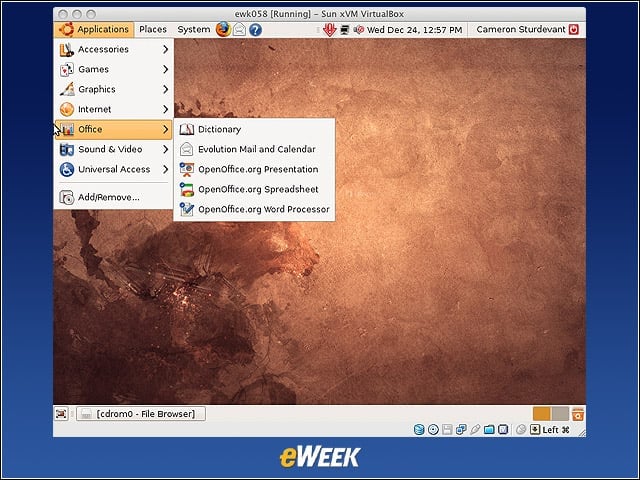Image resolution: width=640 pixels, height=480 pixels.
Task: Expand the Sound & Video submenu arrow
Action: (x=165, y=149)
